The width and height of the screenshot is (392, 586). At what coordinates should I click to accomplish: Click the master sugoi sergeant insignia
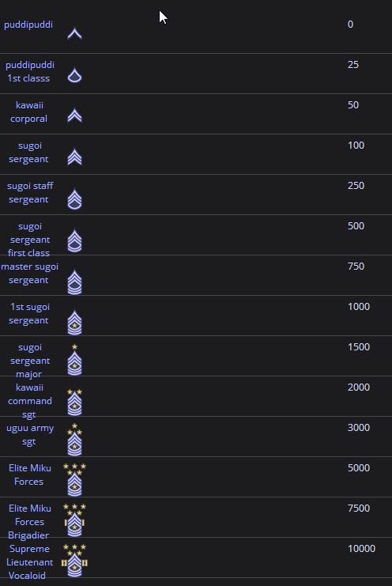(74, 282)
